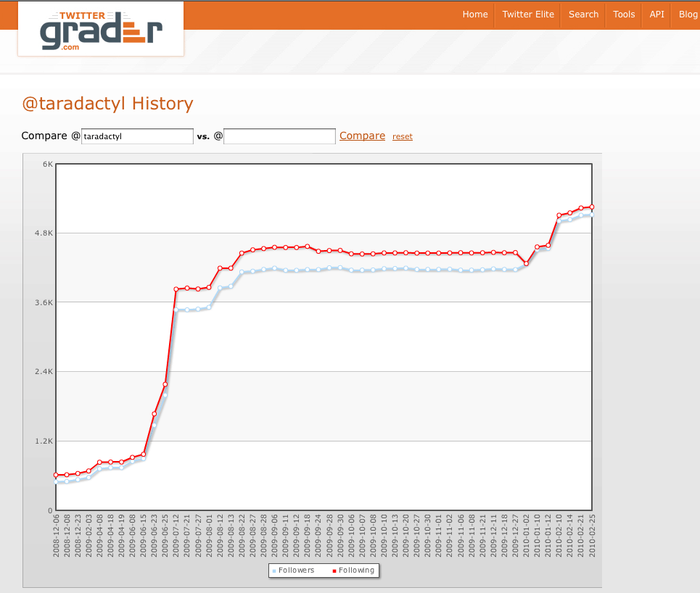
Task: Click the red Following legend swatch
Action: [334, 571]
